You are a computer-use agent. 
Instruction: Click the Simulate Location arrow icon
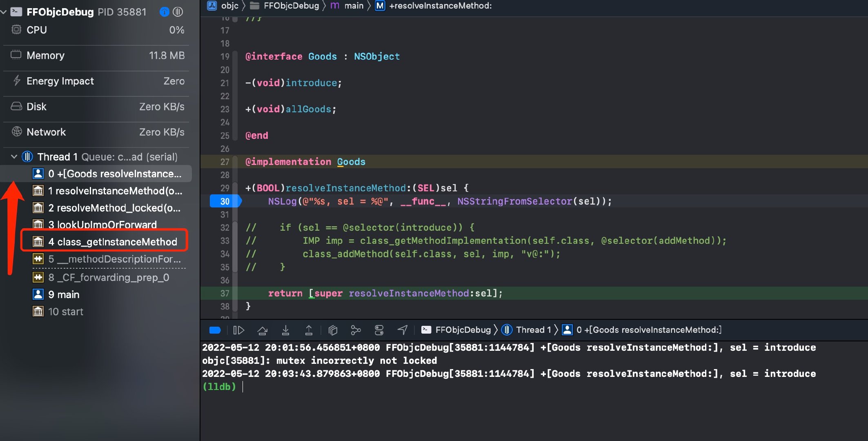click(x=403, y=330)
